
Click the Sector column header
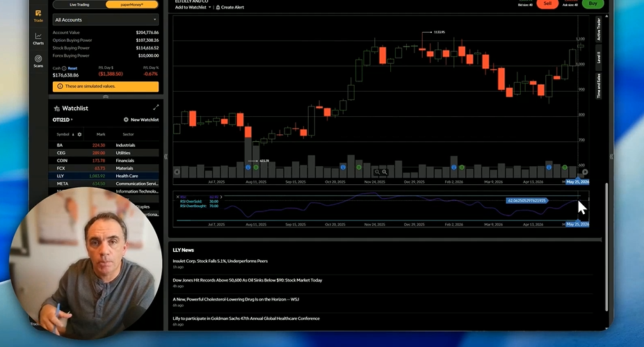(128, 134)
